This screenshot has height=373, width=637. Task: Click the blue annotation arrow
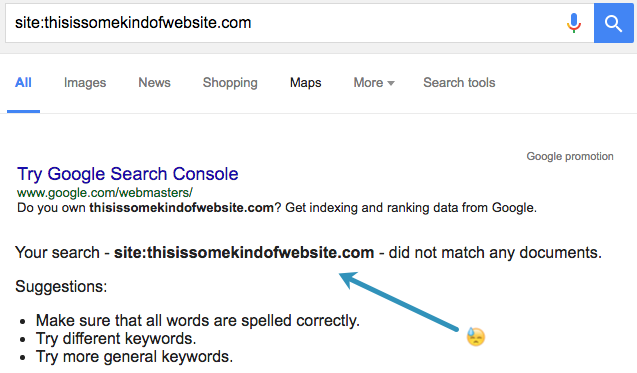[399, 301]
